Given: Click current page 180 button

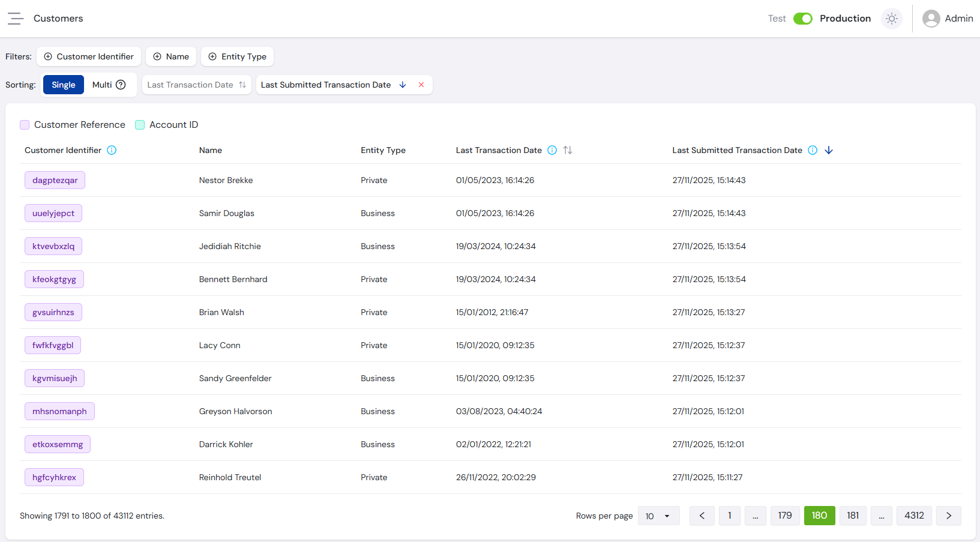Looking at the screenshot, I should click(x=820, y=516).
